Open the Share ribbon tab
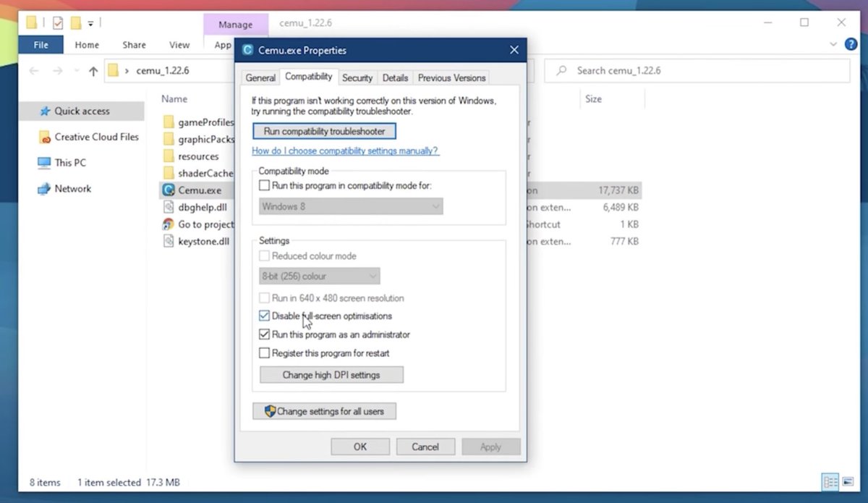Image resolution: width=868 pixels, height=503 pixels. click(x=134, y=45)
